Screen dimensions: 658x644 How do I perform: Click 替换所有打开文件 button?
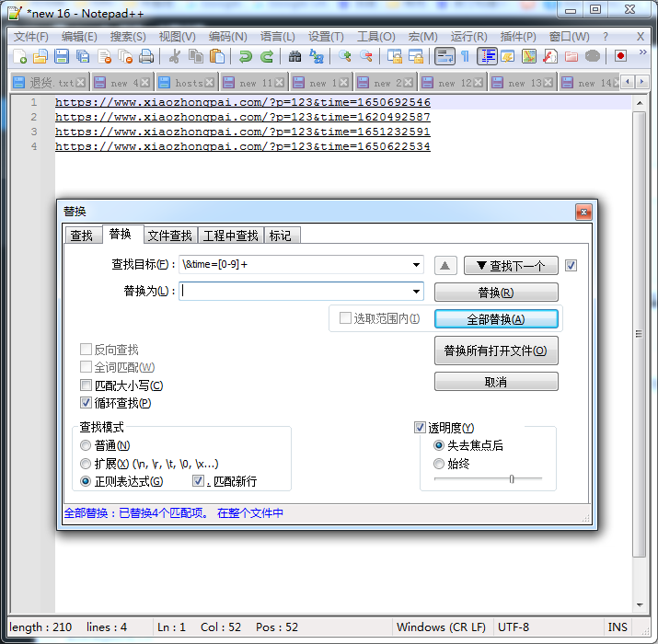tap(496, 351)
